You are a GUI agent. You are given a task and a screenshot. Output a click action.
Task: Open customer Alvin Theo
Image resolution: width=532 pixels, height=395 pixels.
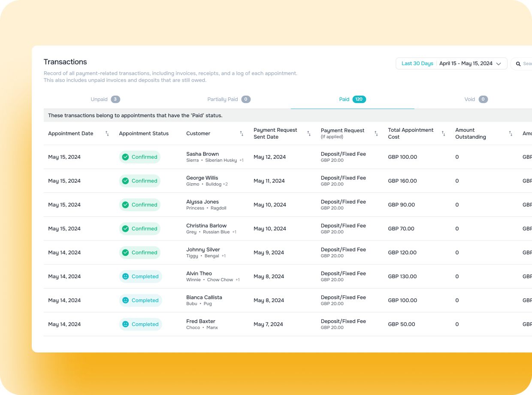coord(199,273)
